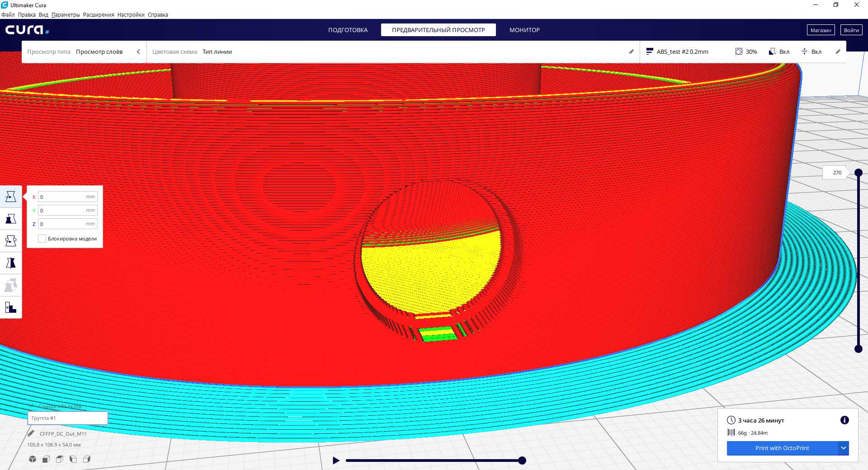Click the pencil icon in the print settings bar

coord(838,52)
